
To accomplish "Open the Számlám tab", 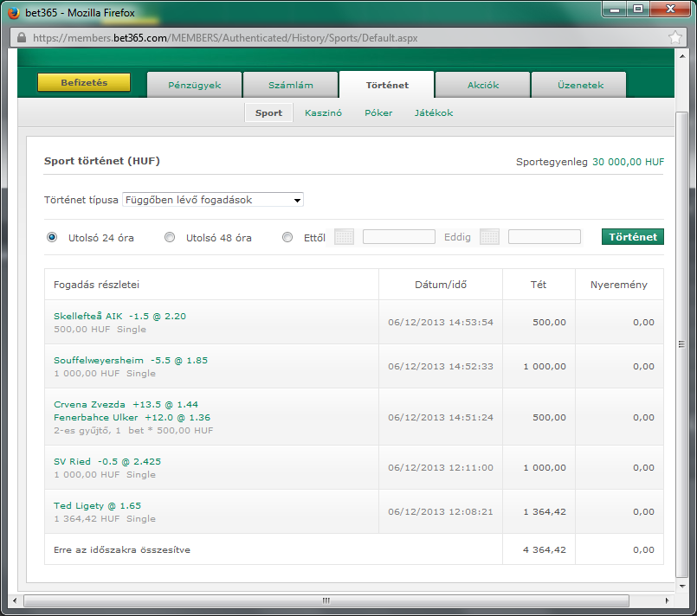I will click(290, 85).
